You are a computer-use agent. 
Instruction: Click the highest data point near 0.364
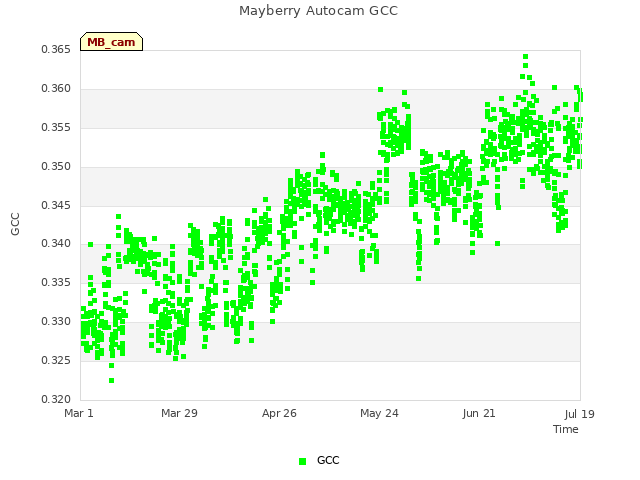pos(526,57)
